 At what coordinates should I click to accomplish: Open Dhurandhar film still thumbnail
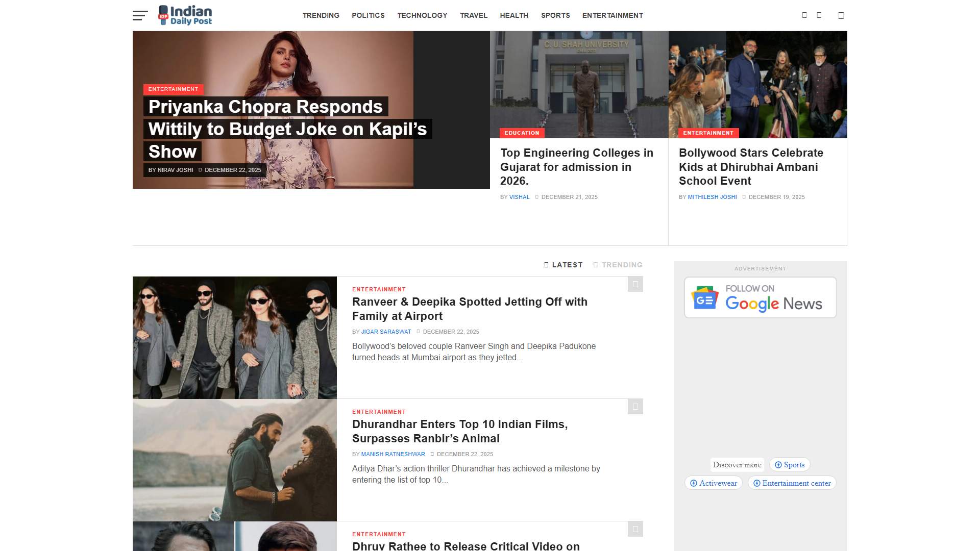235,460
